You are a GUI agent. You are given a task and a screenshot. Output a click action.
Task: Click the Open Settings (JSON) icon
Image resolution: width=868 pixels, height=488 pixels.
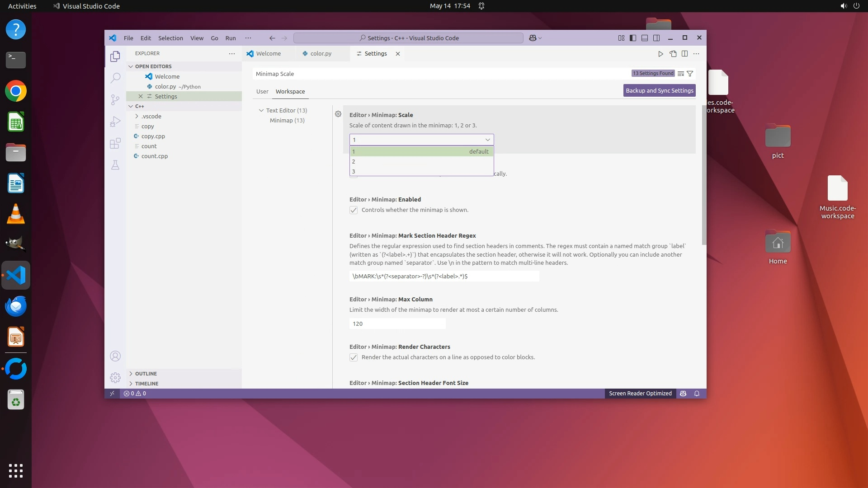click(x=673, y=54)
